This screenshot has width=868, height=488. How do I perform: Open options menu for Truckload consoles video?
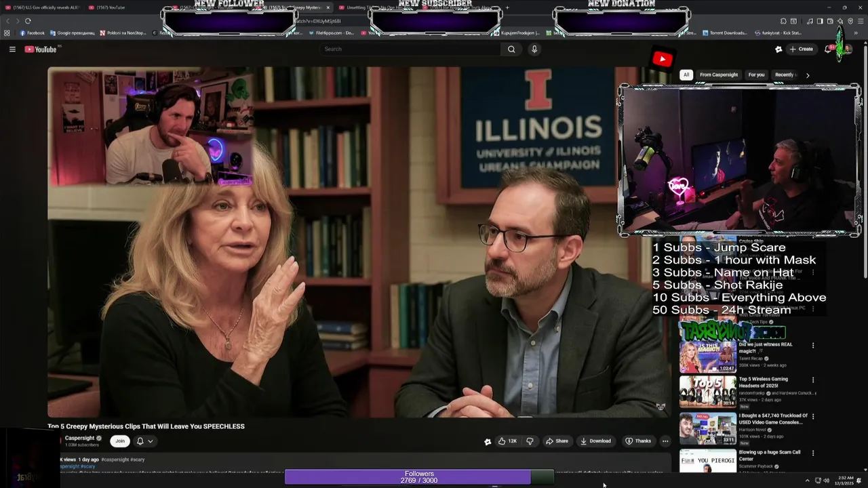point(813,417)
